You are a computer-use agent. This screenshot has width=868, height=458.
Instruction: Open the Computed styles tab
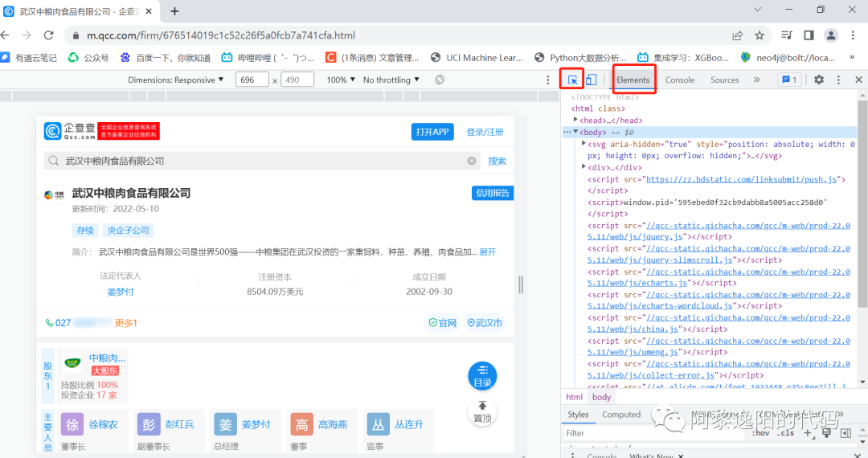[x=621, y=415]
